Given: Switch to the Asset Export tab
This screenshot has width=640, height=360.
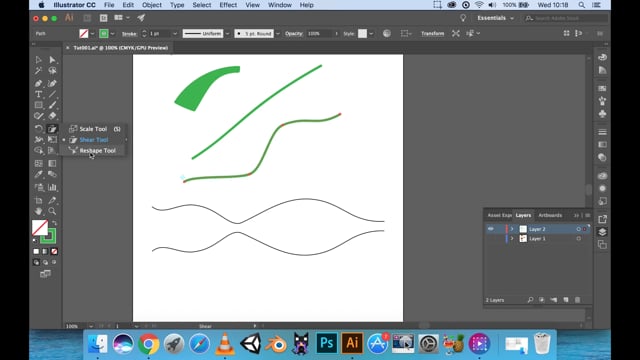Looking at the screenshot, I should coord(500,216).
